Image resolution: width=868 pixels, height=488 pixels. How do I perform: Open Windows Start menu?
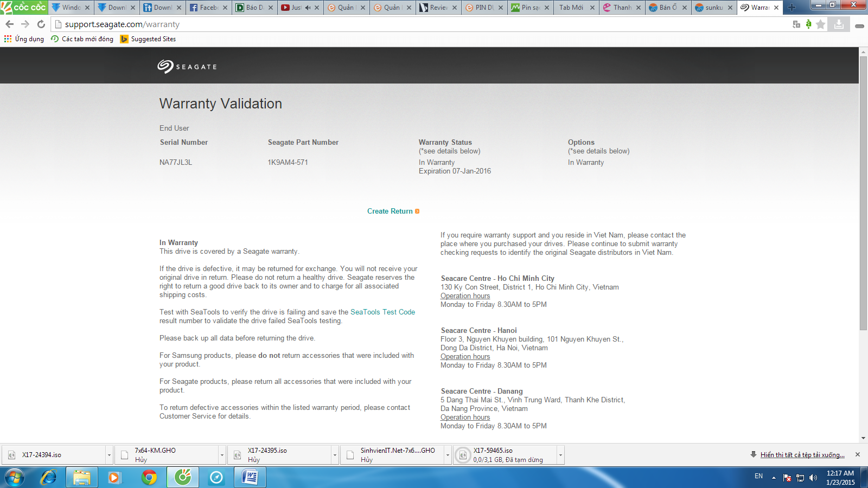click(15, 478)
